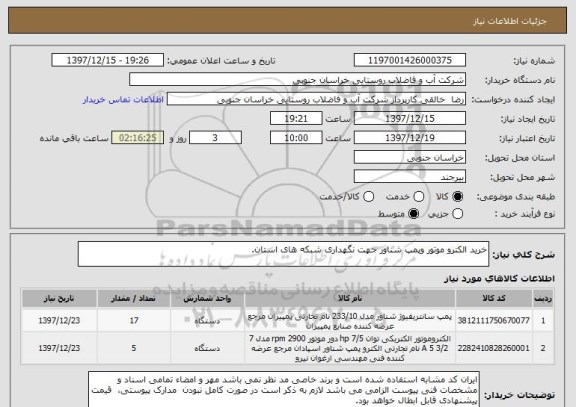Click the announcement date field 1397/12/15 - 19:26
Viewport: 576px width, 407px height.
pyautogui.click(x=108, y=60)
